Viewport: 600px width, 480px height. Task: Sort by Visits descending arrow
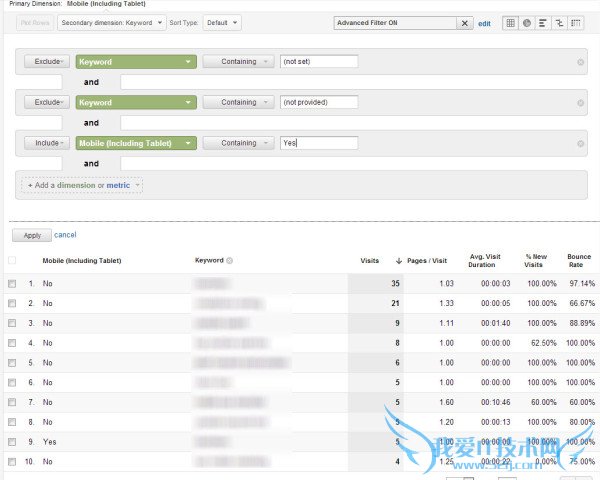tap(399, 261)
